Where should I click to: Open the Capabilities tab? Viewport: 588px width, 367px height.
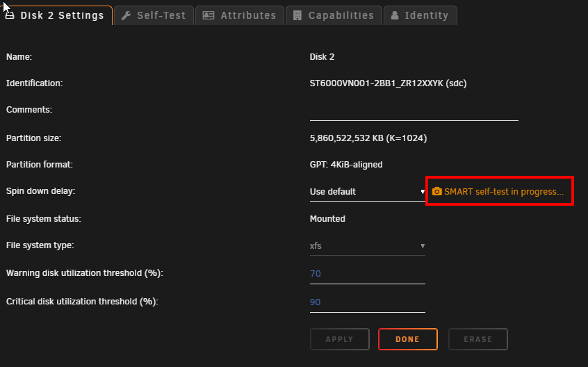334,15
